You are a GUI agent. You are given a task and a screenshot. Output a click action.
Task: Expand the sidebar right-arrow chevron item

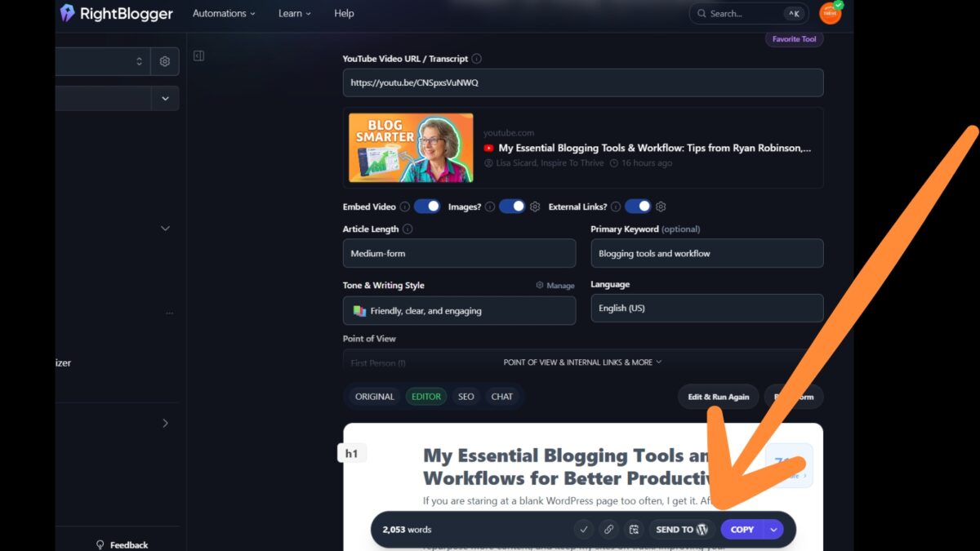point(165,423)
